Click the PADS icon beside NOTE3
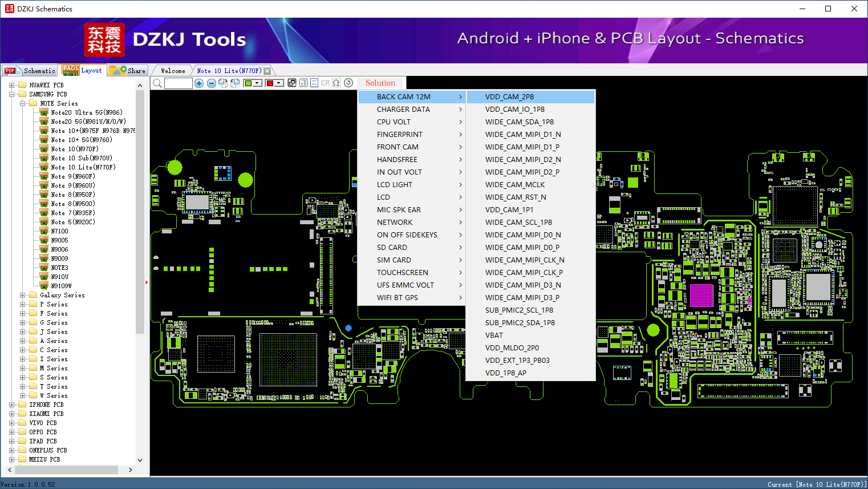The image size is (868, 489). (44, 268)
